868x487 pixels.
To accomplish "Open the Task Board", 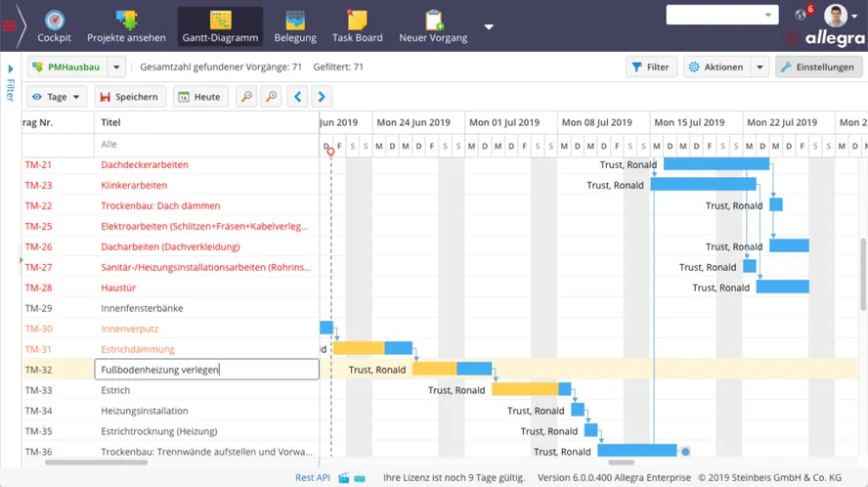I will (x=357, y=26).
